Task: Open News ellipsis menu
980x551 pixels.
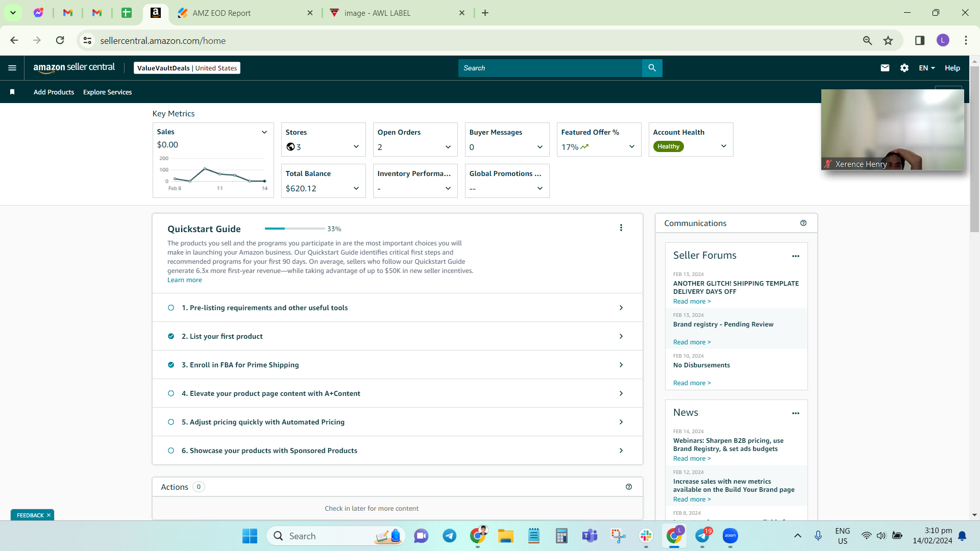Action: [795, 413]
